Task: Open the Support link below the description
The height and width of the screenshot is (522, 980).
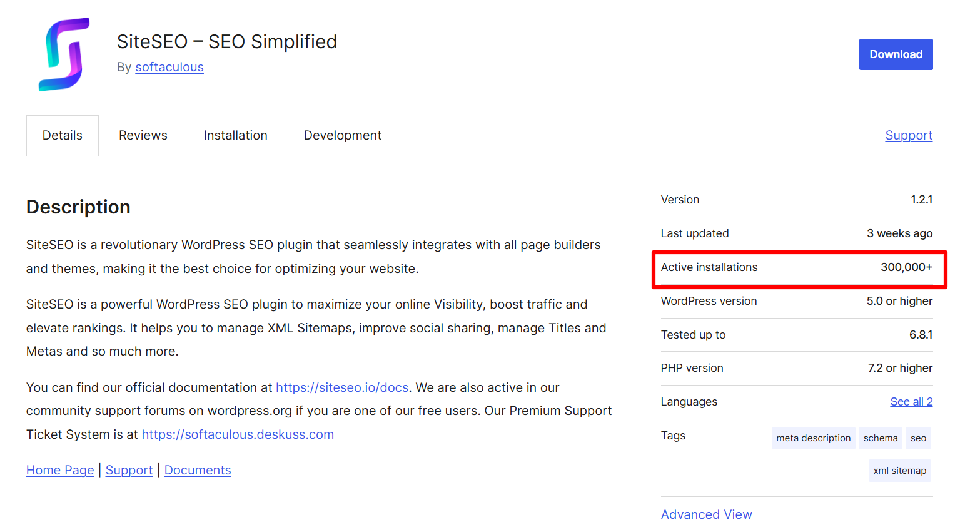Action: click(x=129, y=470)
